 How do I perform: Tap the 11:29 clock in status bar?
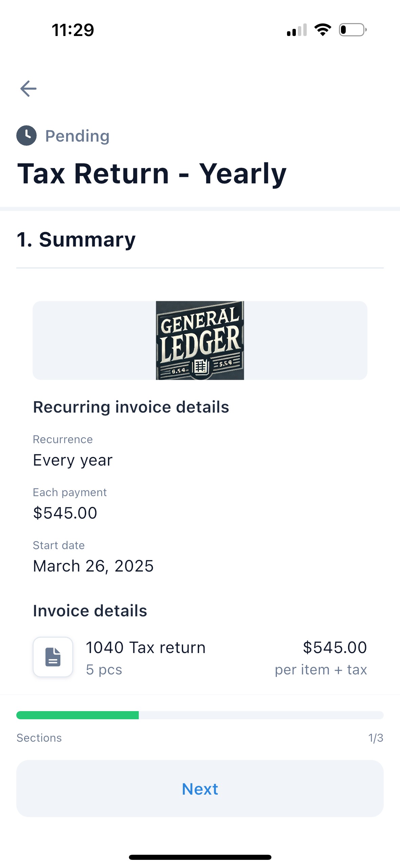73,30
